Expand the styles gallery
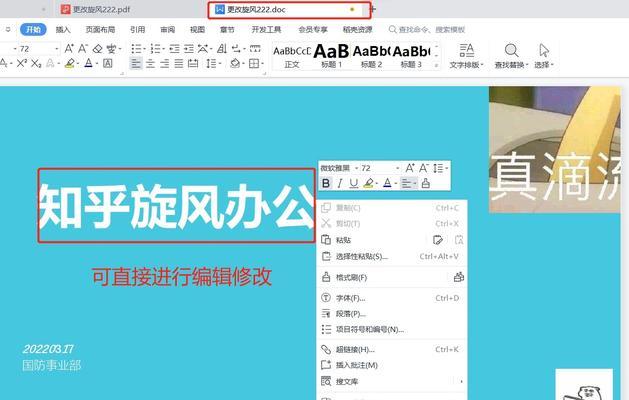This screenshot has width=629, height=400. (436, 65)
